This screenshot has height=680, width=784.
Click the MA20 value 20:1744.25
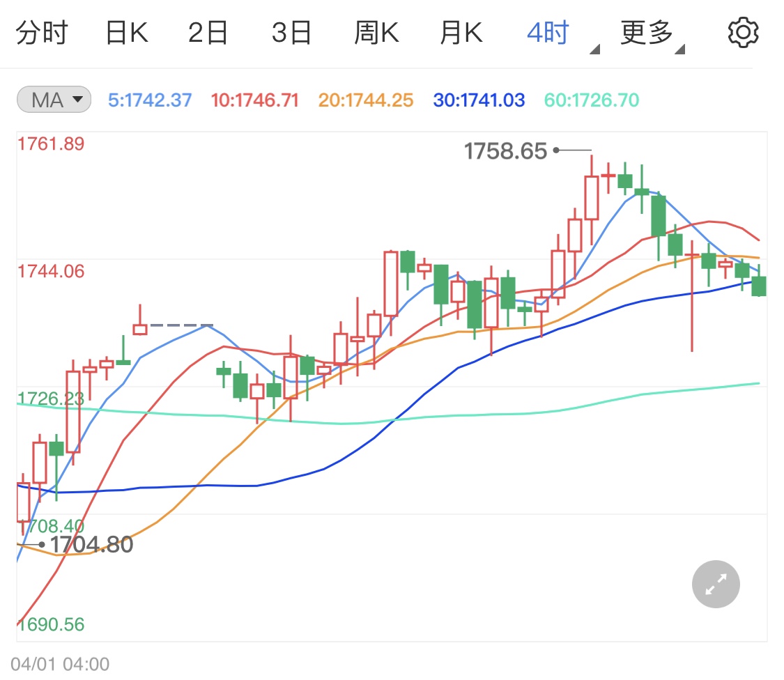366,100
